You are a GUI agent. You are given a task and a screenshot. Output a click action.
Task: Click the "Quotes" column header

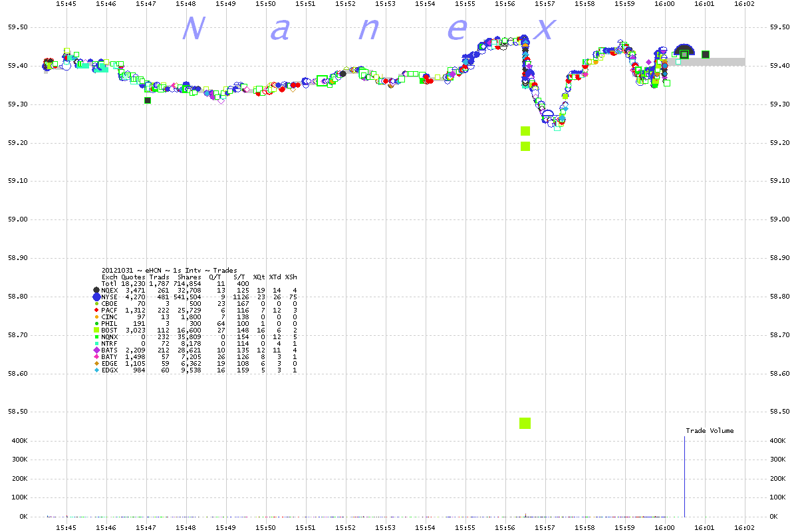133,277
